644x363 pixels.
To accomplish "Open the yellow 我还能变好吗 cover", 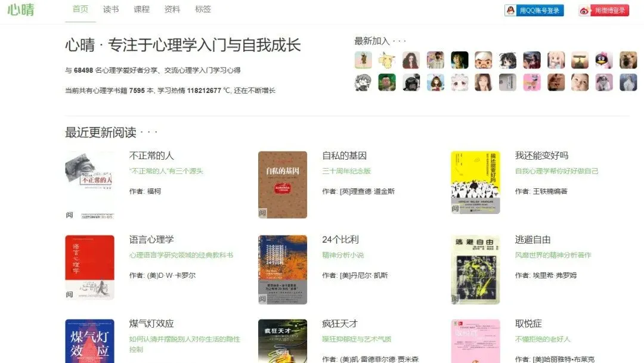I will point(475,182).
